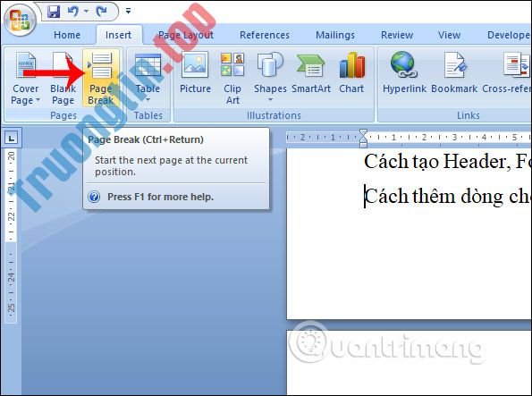Click the line starting with "Cách tạo Header"
This screenshot has width=532, height=396.
tap(447, 161)
